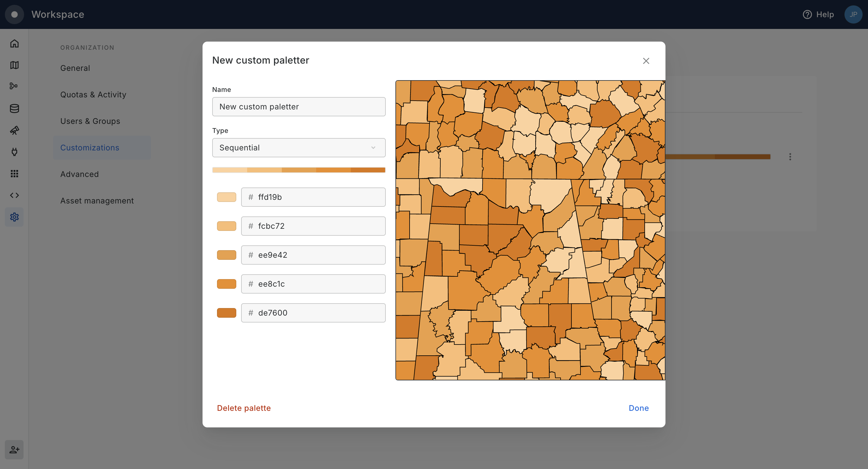Open the palette three-dot options menu
The height and width of the screenshot is (469, 868).
pyautogui.click(x=790, y=157)
